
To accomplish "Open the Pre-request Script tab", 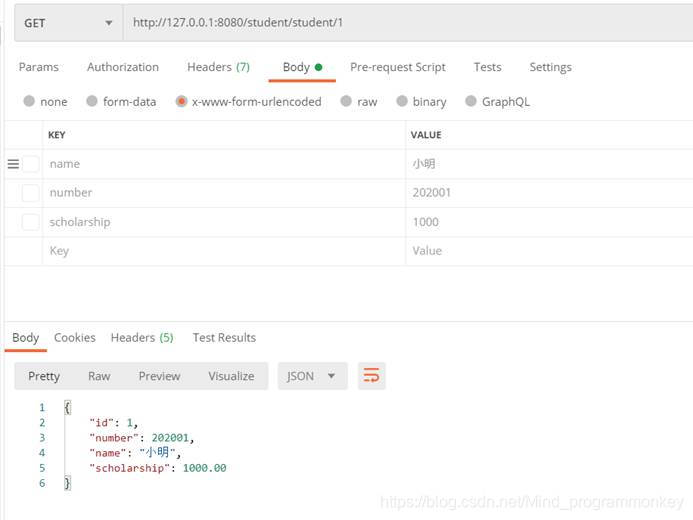I will [x=398, y=67].
